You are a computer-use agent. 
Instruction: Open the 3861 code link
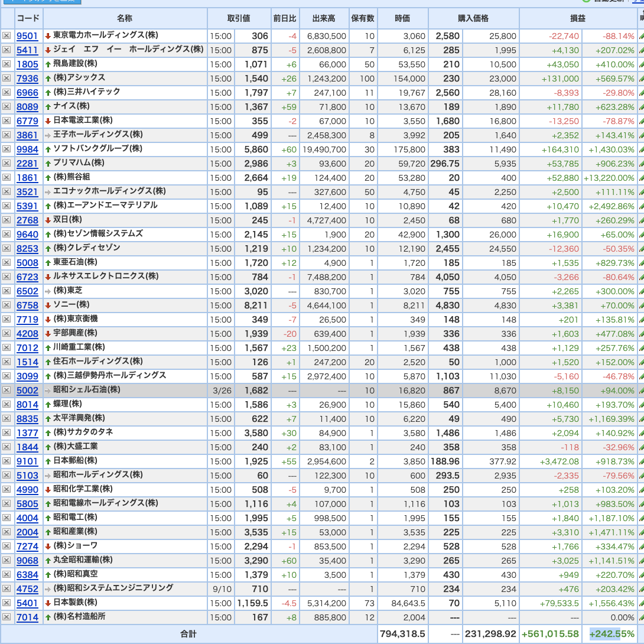coord(27,135)
